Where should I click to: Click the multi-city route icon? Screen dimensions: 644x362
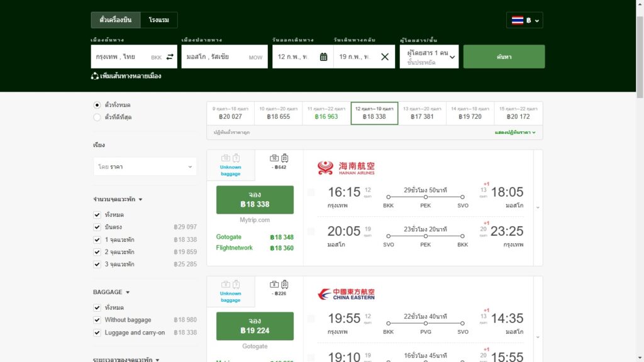point(95,76)
